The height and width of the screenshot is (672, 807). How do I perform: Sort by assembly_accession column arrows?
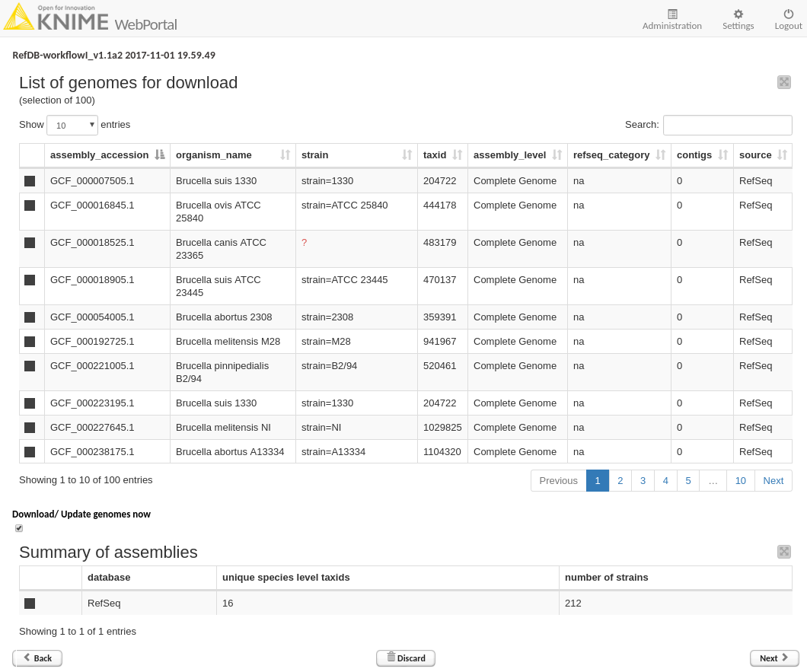coord(159,155)
